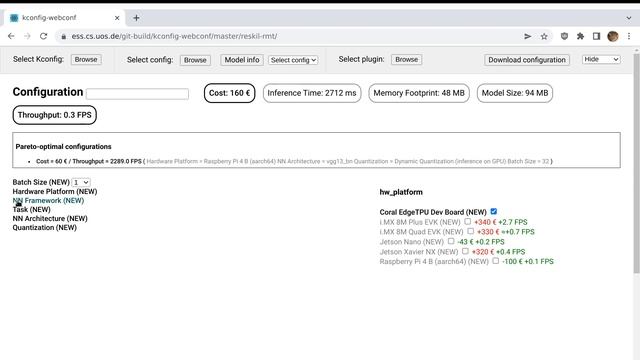Expand the tab search chevron

click(x=629, y=18)
